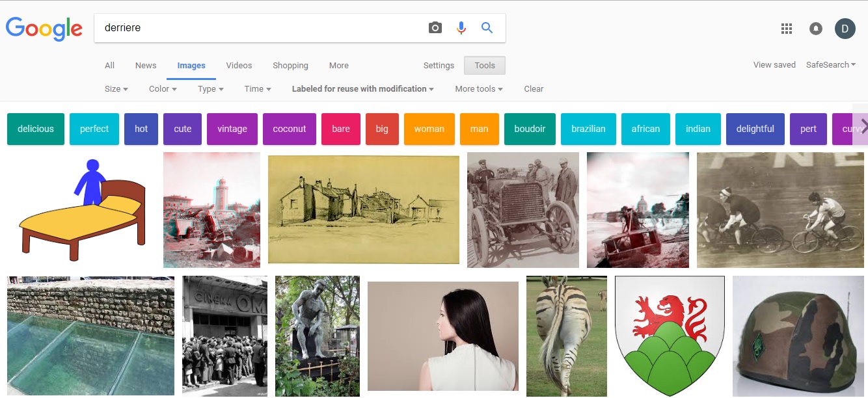
Task: Open the vintage automobile photo
Action: click(523, 210)
